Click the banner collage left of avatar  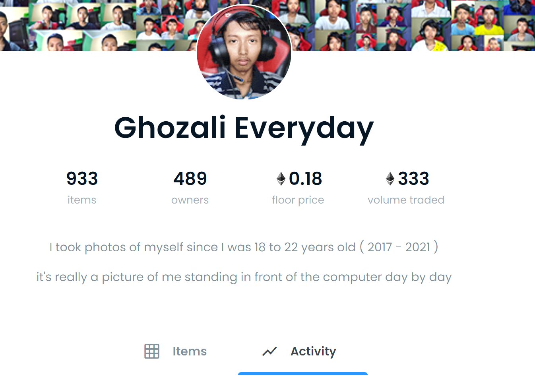coord(98,25)
